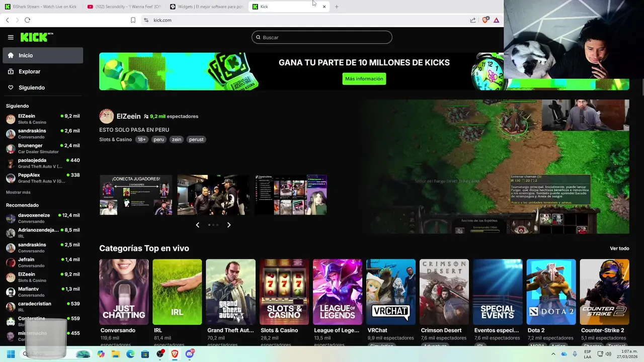Open davooxeneize avatar in Recomendado list
This screenshot has height=362, width=644.
[x=11, y=218]
